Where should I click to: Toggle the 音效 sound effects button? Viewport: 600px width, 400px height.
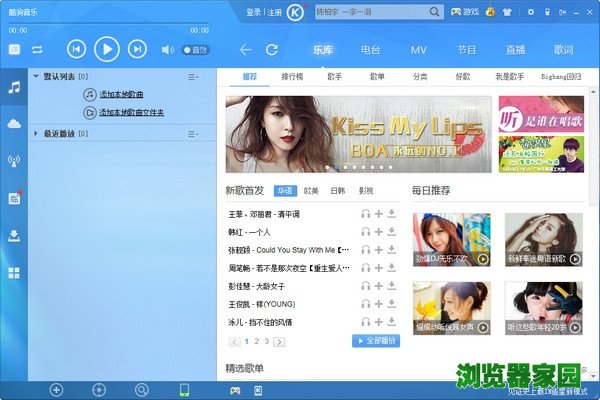point(195,49)
